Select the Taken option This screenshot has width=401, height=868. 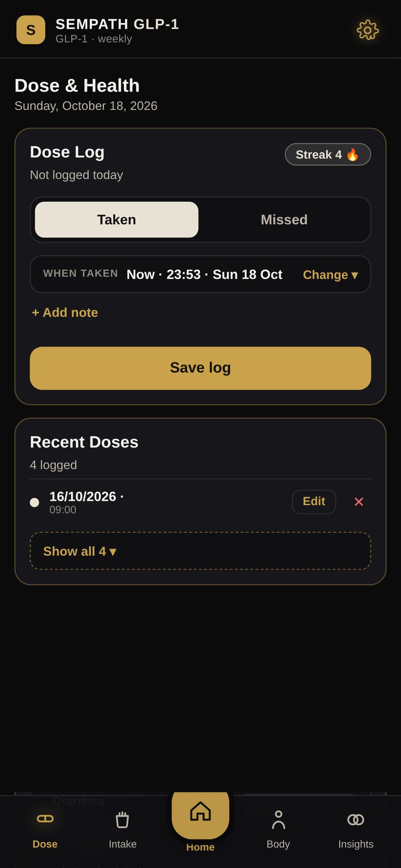click(x=117, y=220)
